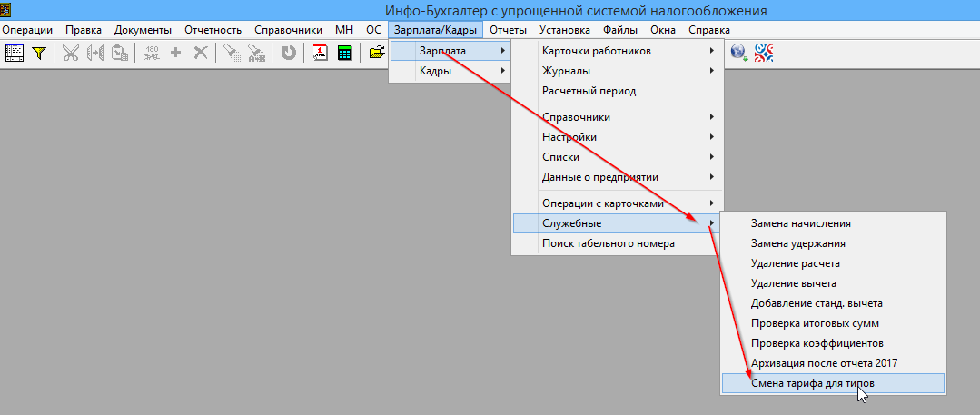Open the Установка menu
The image size is (980, 415).
click(565, 30)
